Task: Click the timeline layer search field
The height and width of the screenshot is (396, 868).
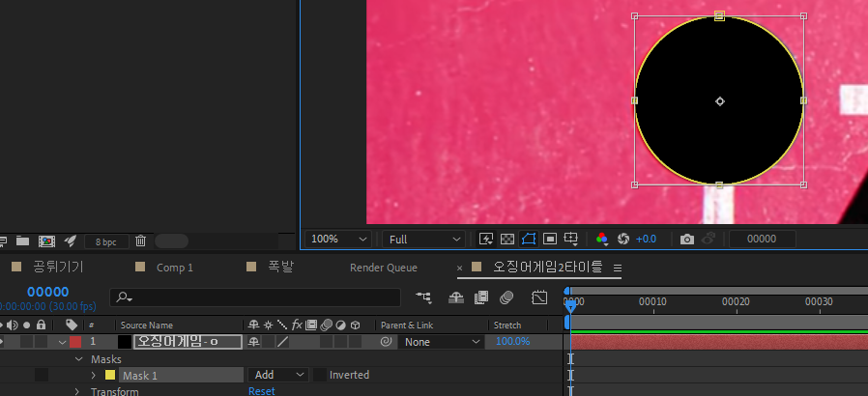Action: (255, 297)
